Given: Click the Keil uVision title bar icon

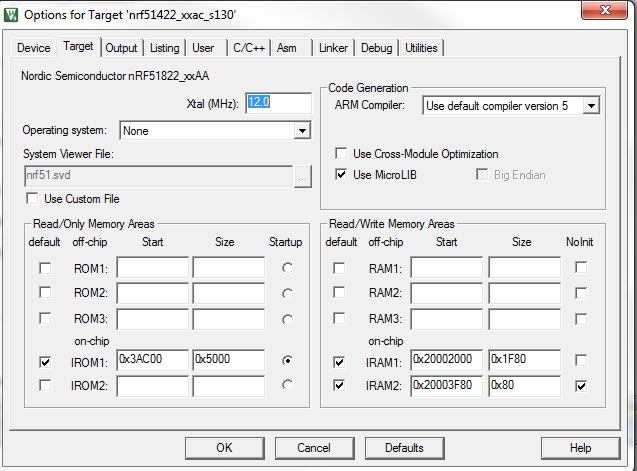Looking at the screenshot, I should (11, 15).
